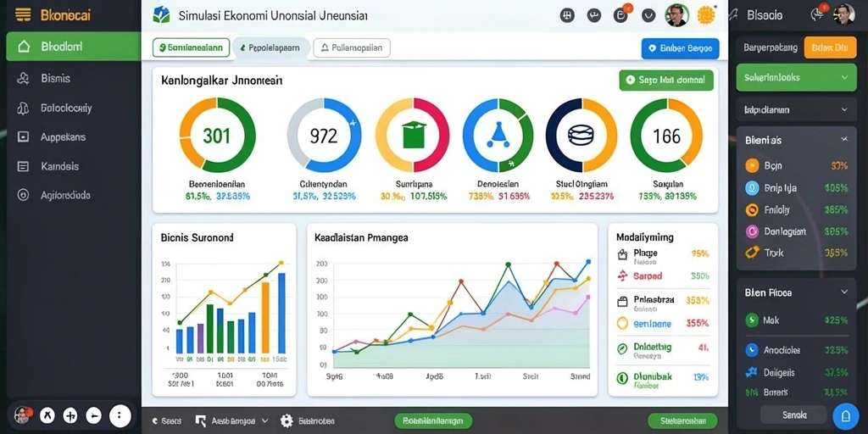Click the settings gear icon in bottom bar
868x434 pixels.
tap(287, 420)
